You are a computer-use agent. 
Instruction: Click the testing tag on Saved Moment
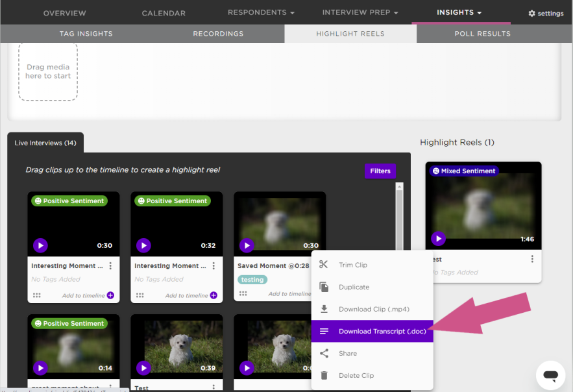252,280
